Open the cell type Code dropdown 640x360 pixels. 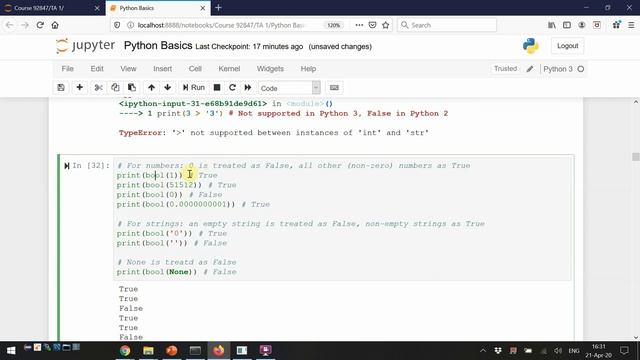[289, 88]
